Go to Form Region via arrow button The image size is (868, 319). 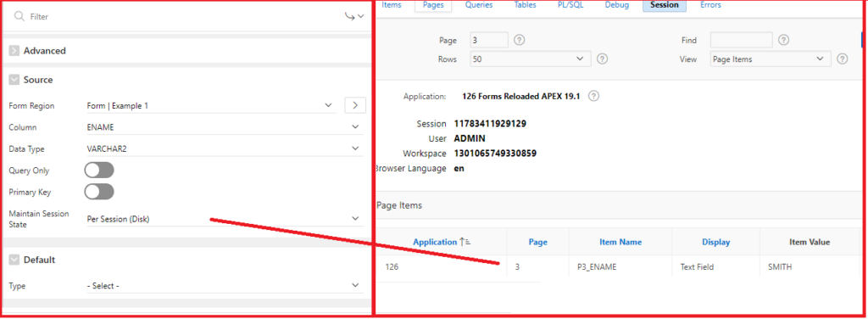355,105
